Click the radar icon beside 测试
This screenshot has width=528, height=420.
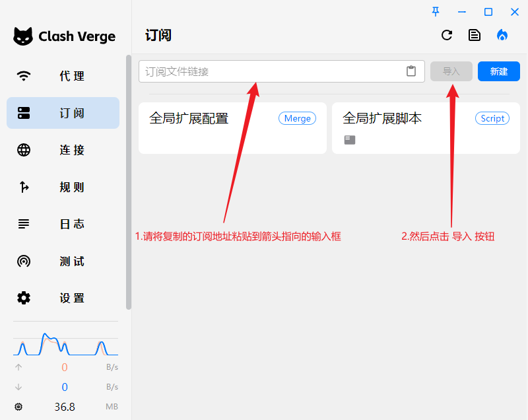coord(24,261)
